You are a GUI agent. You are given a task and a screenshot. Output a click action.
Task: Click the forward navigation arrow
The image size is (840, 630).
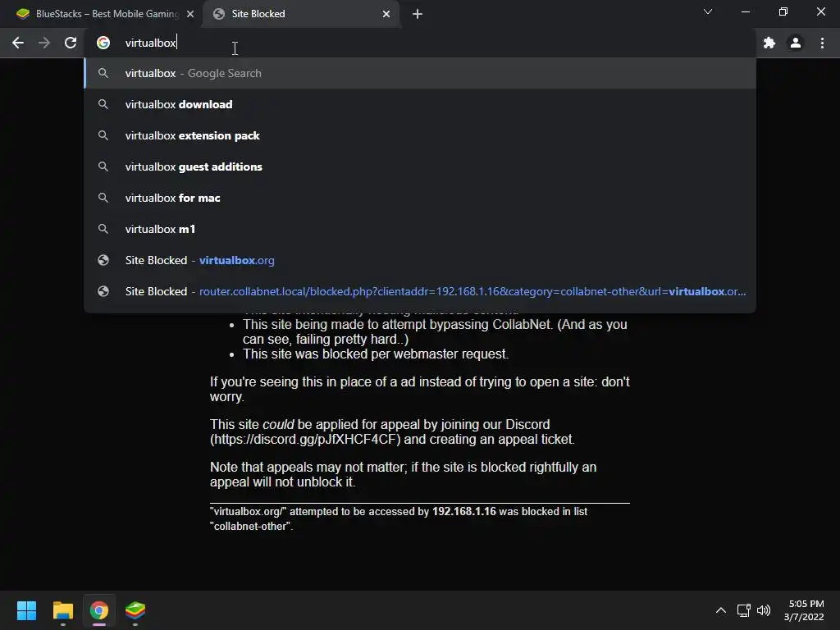coord(44,43)
